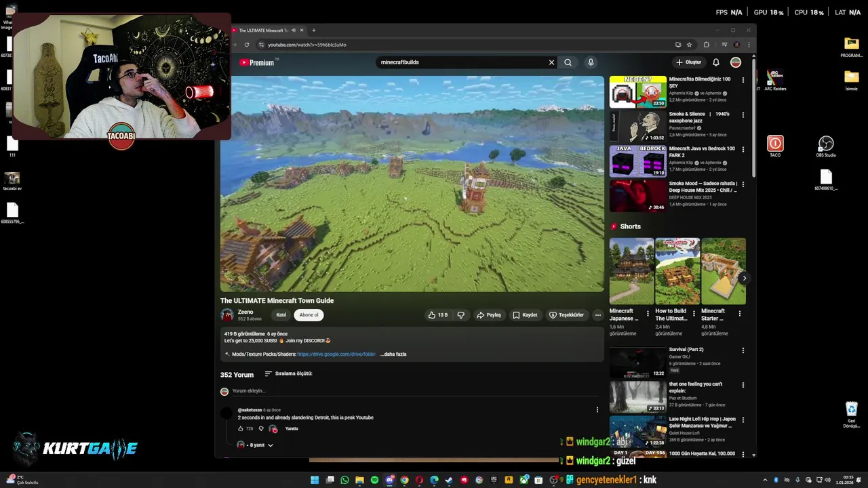Clear the minecraftbuilds search text

click(x=551, y=62)
